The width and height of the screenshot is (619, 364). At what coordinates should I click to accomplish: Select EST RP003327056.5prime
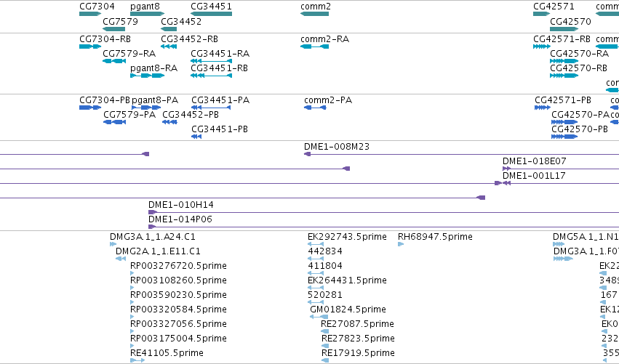point(178,324)
